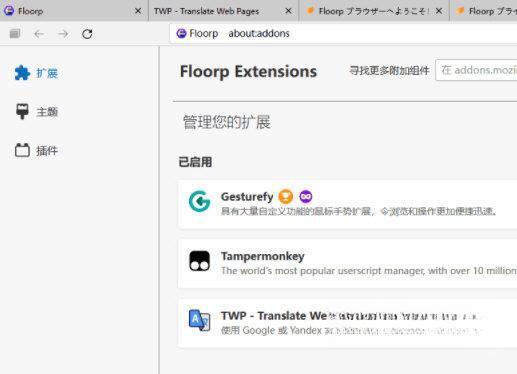Click the Gesturefy description text
517x374 pixels.
(359, 211)
